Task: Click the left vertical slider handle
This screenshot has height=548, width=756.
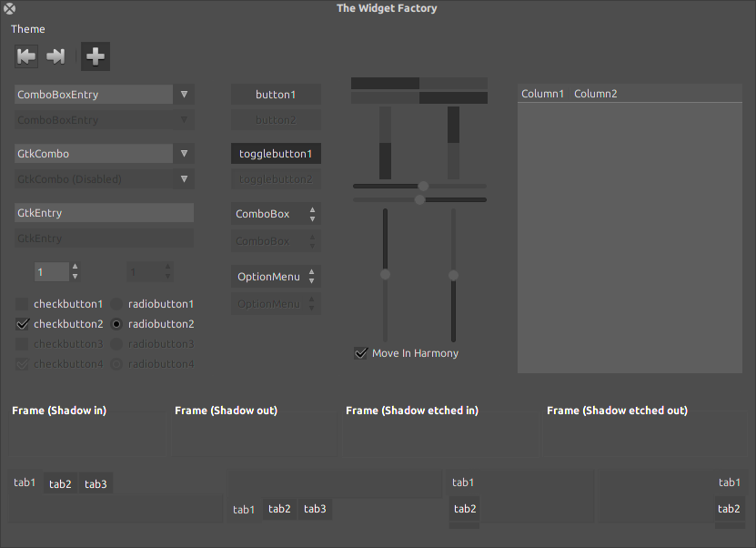Action: pos(385,275)
